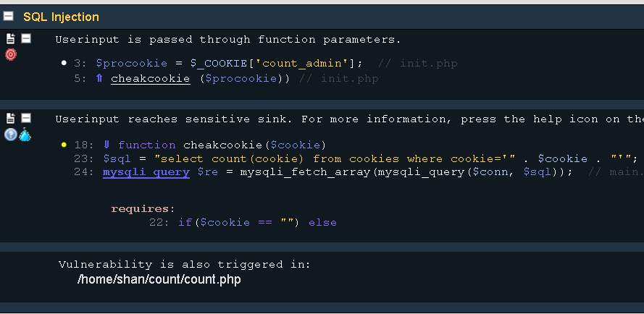Minimize the function parameters code block
Screen dimensions: 644x314
(26, 38)
